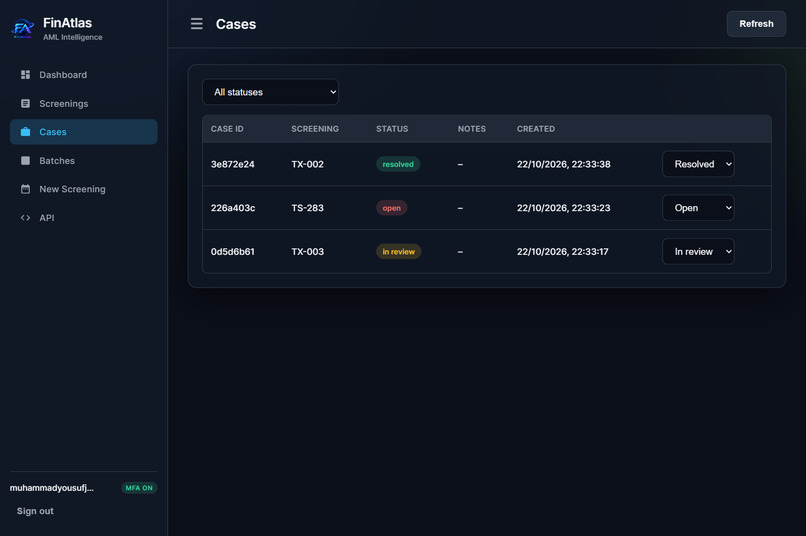Open status dropdown for case 0d5d6b61
This screenshot has width=806, height=536.
pyautogui.click(x=698, y=251)
